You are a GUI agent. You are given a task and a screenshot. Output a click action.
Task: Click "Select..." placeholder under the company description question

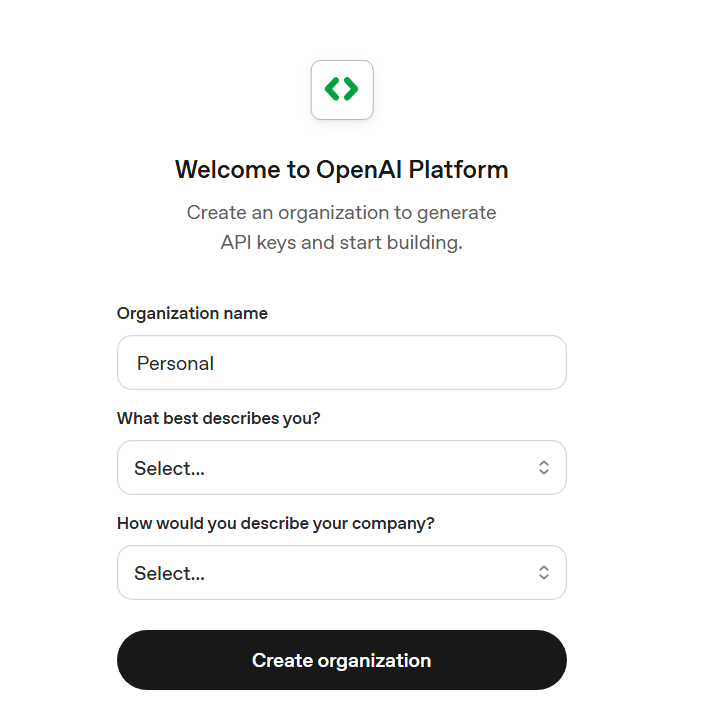coord(170,573)
